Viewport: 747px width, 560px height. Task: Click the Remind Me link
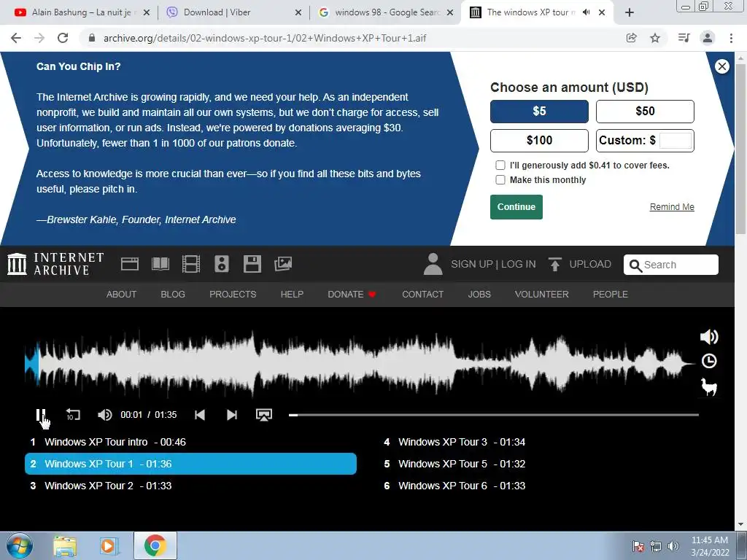[672, 206]
